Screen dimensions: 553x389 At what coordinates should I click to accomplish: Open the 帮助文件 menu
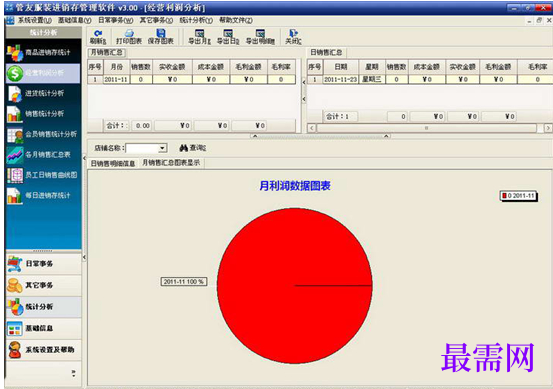click(236, 20)
